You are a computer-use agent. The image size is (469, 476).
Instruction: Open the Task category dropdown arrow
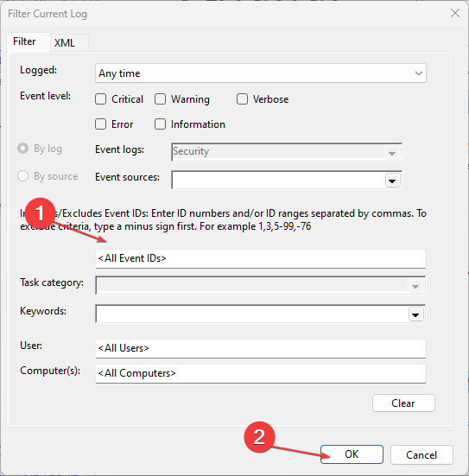tap(415, 286)
